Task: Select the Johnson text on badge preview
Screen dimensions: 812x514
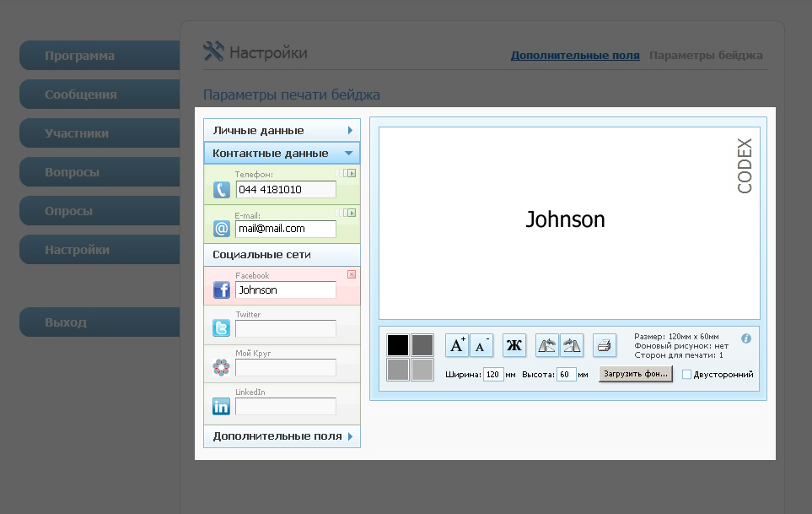Action: (565, 219)
